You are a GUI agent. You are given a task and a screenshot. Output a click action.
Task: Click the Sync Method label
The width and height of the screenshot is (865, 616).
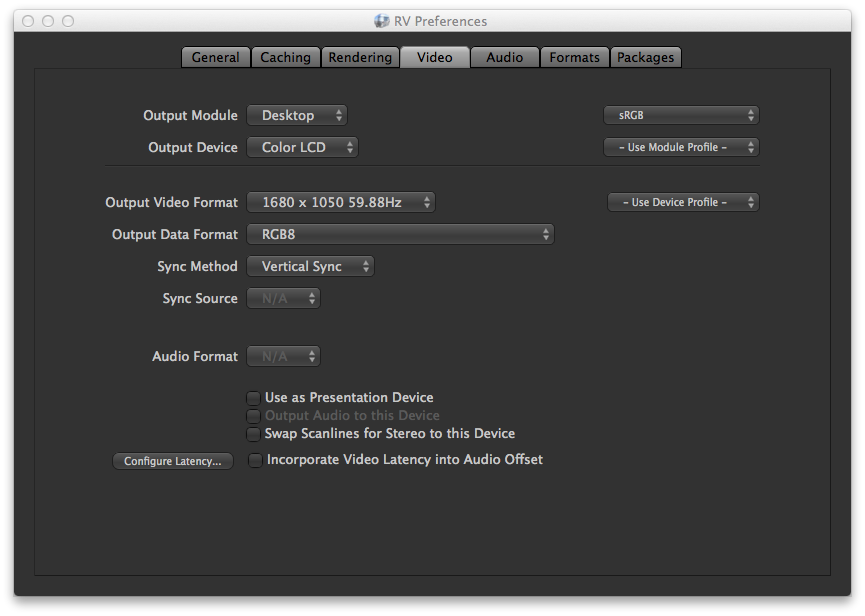pyautogui.click(x=197, y=266)
